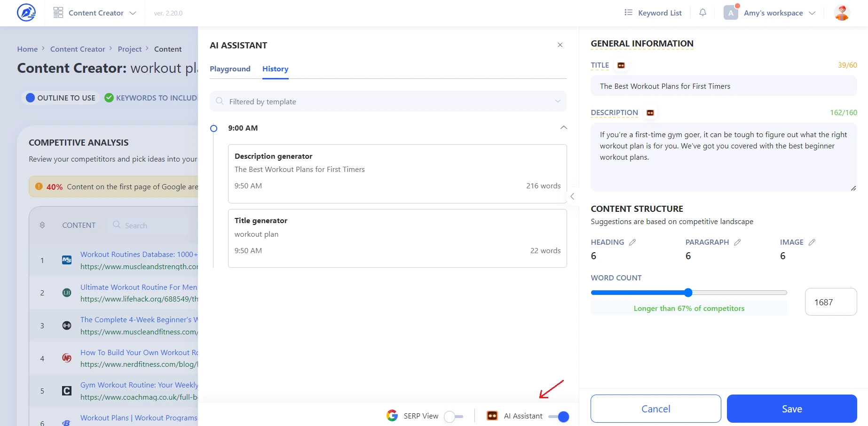Screen dimensions: 868x426
Task: Click the notification bell icon
Action: (x=702, y=13)
